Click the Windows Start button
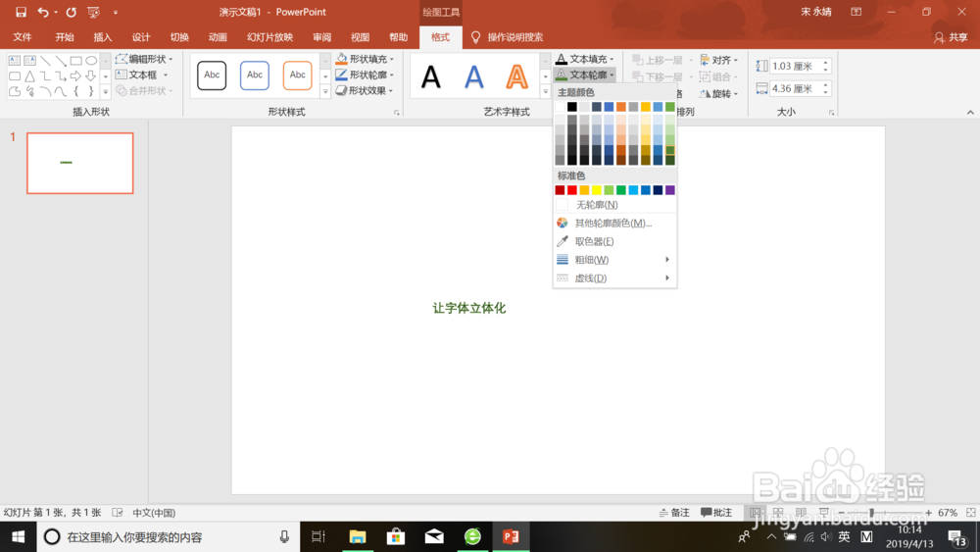This screenshot has height=552, width=980. pyautogui.click(x=18, y=536)
